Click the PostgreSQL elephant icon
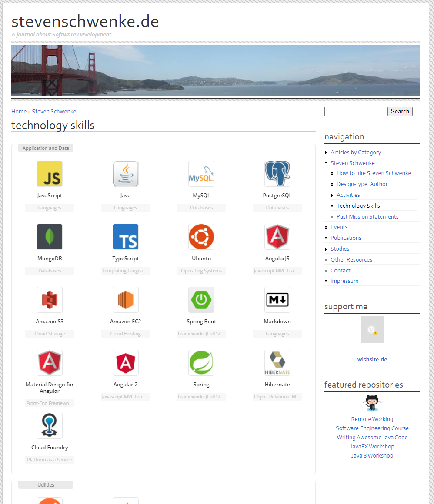 [277, 174]
